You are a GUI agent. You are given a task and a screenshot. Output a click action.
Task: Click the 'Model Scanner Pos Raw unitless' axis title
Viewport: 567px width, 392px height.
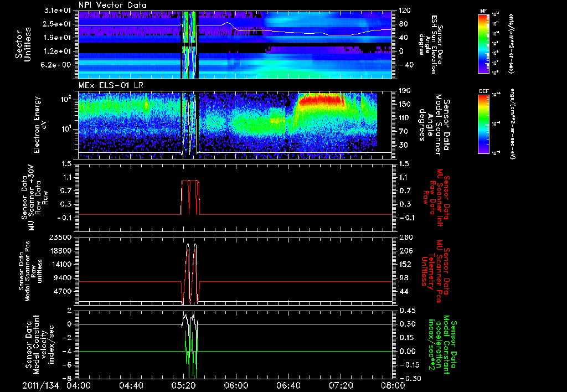(30, 271)
